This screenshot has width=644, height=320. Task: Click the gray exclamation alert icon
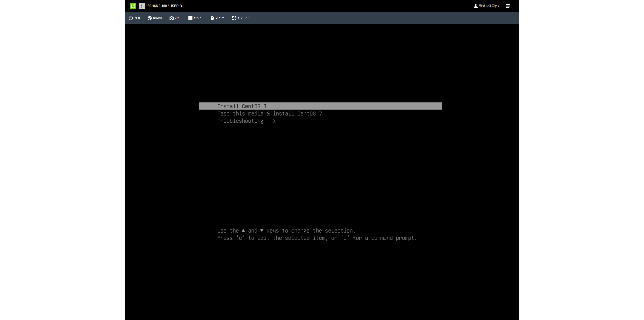141,6
